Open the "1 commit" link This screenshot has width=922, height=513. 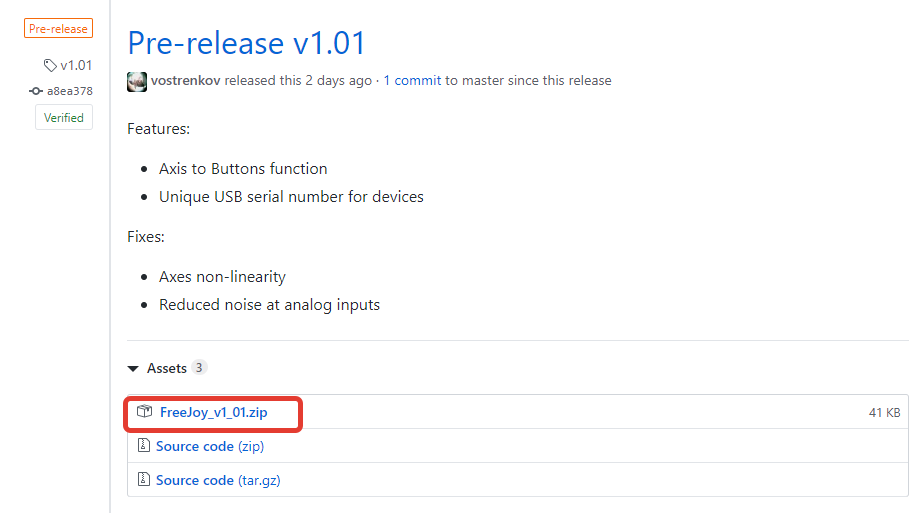[x=412, y=80]
